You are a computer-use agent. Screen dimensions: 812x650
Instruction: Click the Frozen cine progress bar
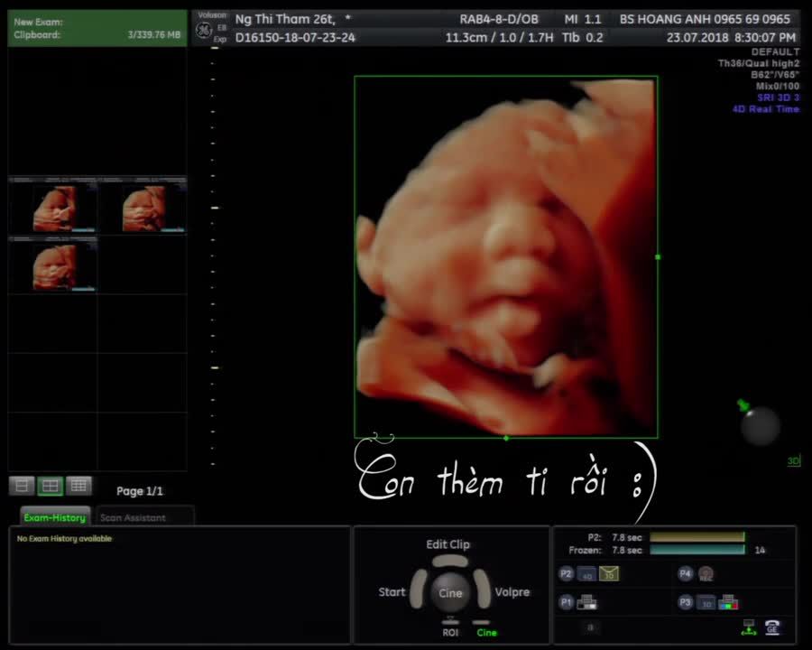[697, 550]
